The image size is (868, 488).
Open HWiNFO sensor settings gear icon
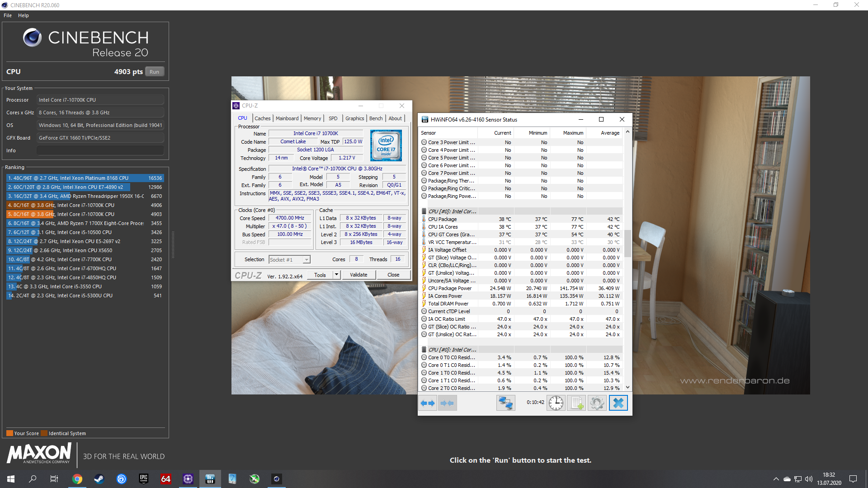pyautogui.click(x=597, y=403)
